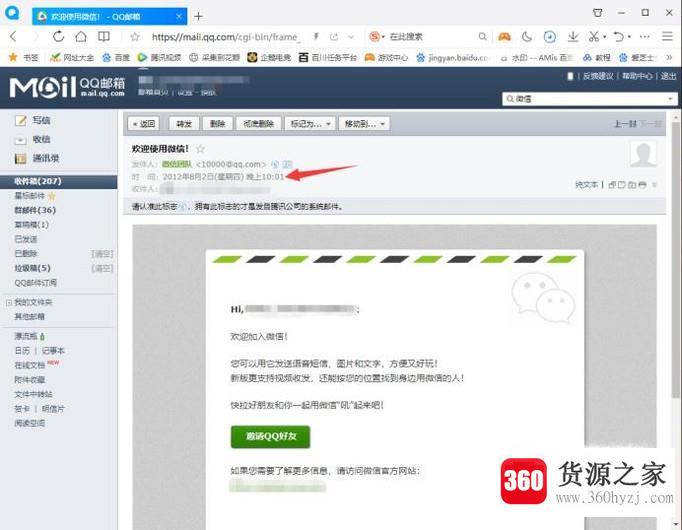The width and height of the screenshot is (682, 530).
Task: Click the browser URL address field
Action: click(225, 37)
